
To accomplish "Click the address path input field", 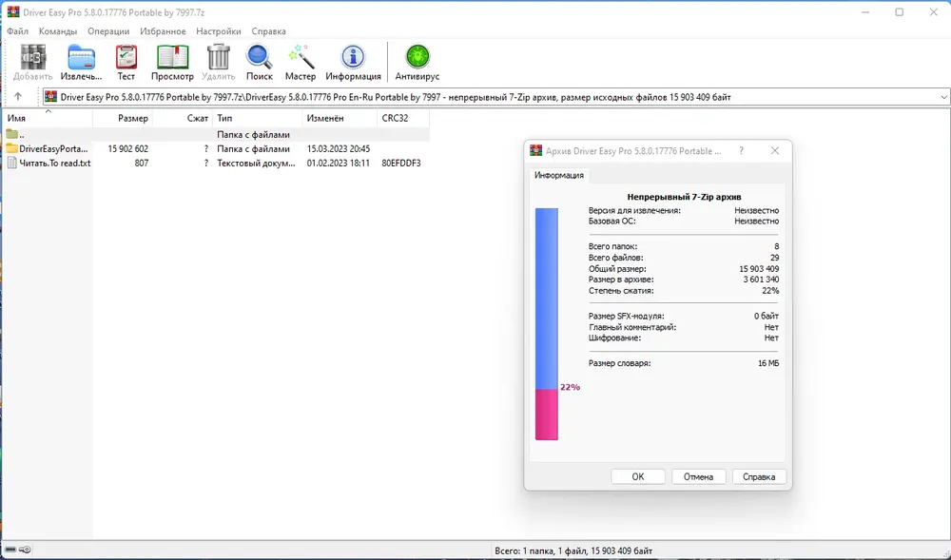I will pyautogui.click(x=495, y=97).
